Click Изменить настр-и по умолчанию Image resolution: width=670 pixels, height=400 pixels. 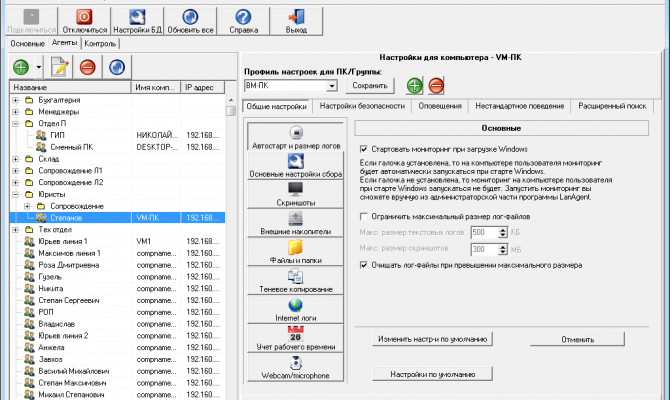[x=432, y=339]
